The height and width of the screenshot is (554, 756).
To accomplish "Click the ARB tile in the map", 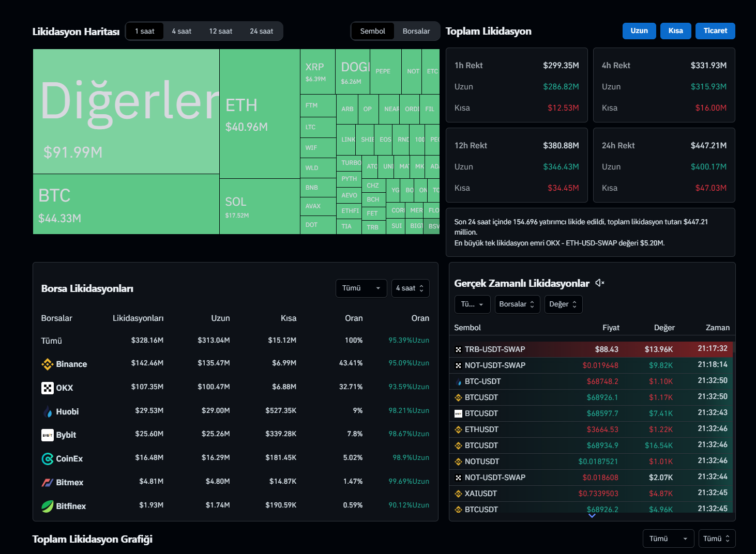I will click(x=347, y=109).
